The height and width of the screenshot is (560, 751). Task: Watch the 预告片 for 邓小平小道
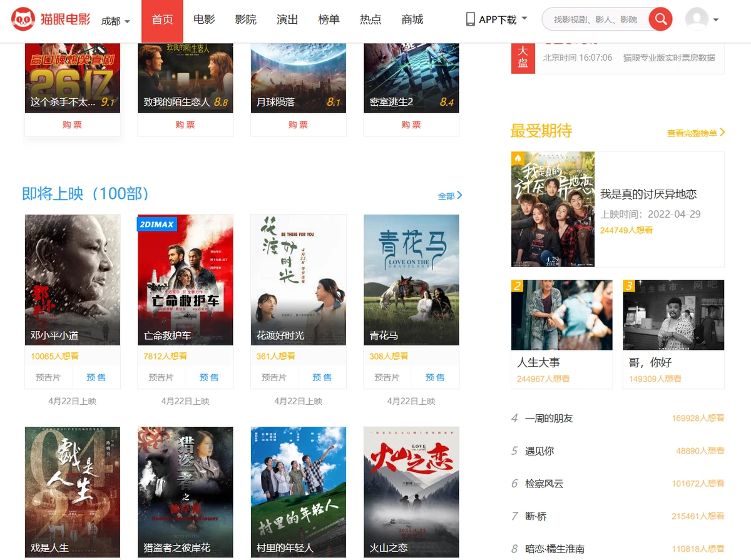point(48,377)
